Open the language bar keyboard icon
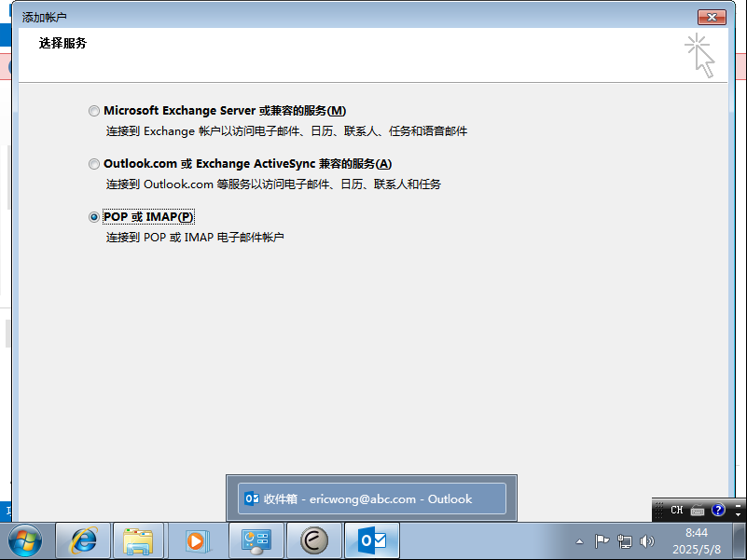 coord(698,511)
